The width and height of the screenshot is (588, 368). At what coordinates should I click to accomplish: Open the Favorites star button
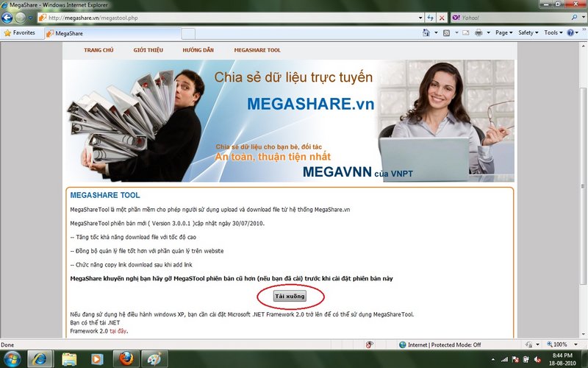(x=20, y=33)
